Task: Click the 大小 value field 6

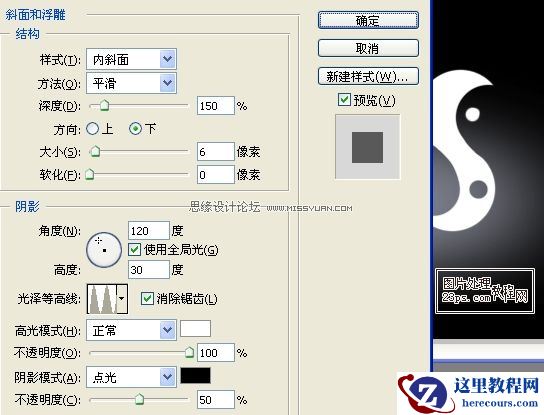Action: pos(215,151)
